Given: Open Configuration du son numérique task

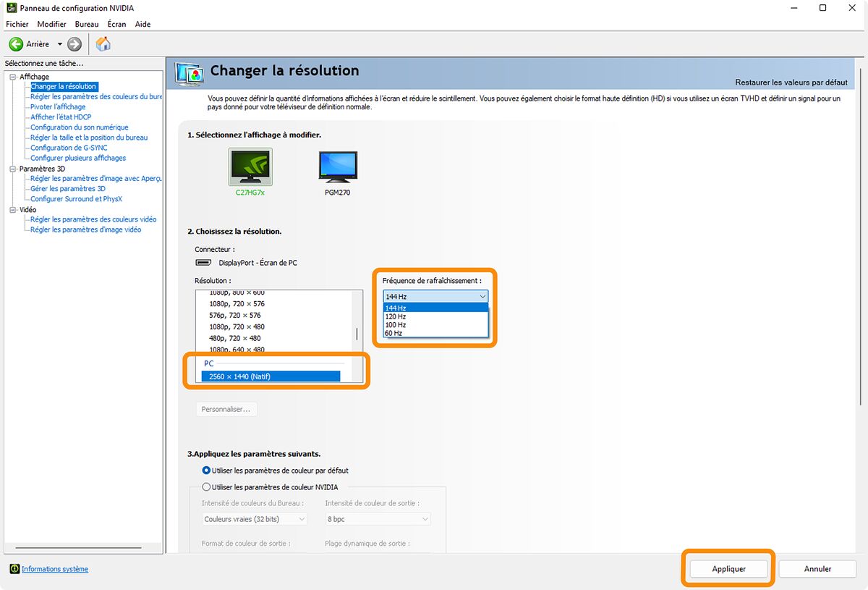Looking at the screenshot, I should coord(80,127).
